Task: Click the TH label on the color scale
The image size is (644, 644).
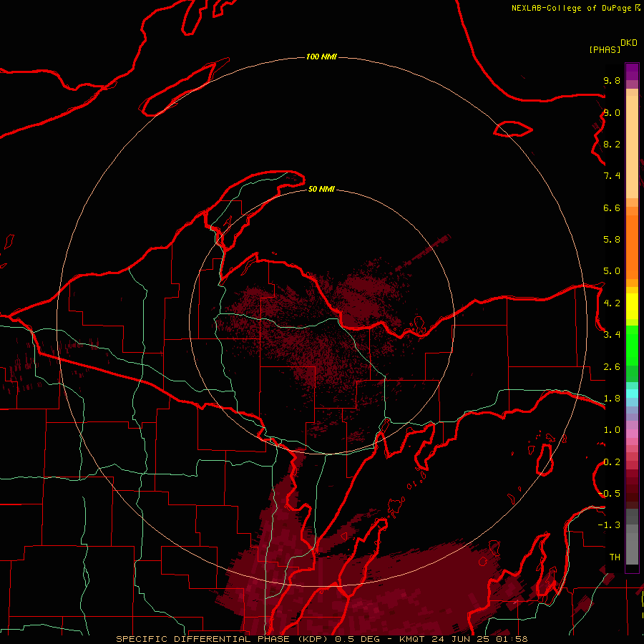Action: click(x=615, y=557)
